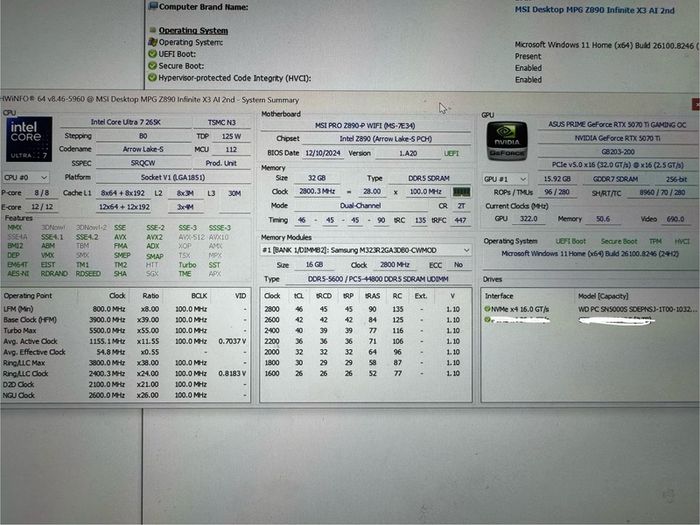Click the Secure Boot label in summary
This screenshot has height=525, width=700.
619,241
